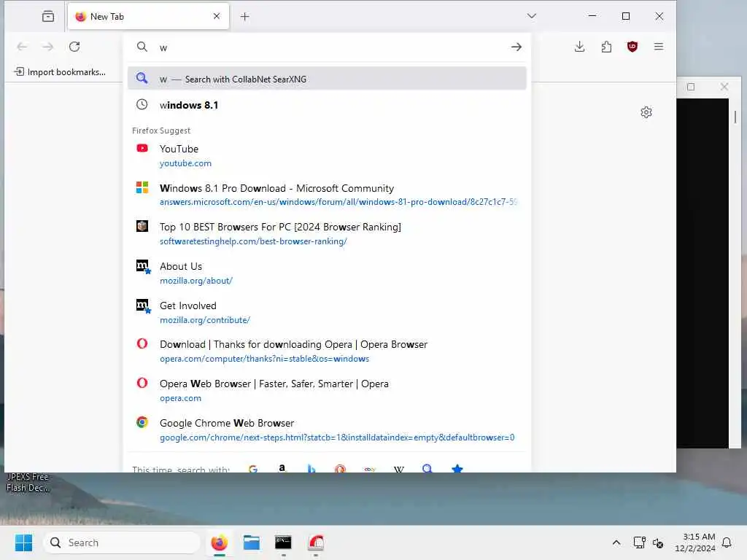Click the answers.microsoft.com URL
The width and height of the screenshot is (747, 560).
point(338,202)
